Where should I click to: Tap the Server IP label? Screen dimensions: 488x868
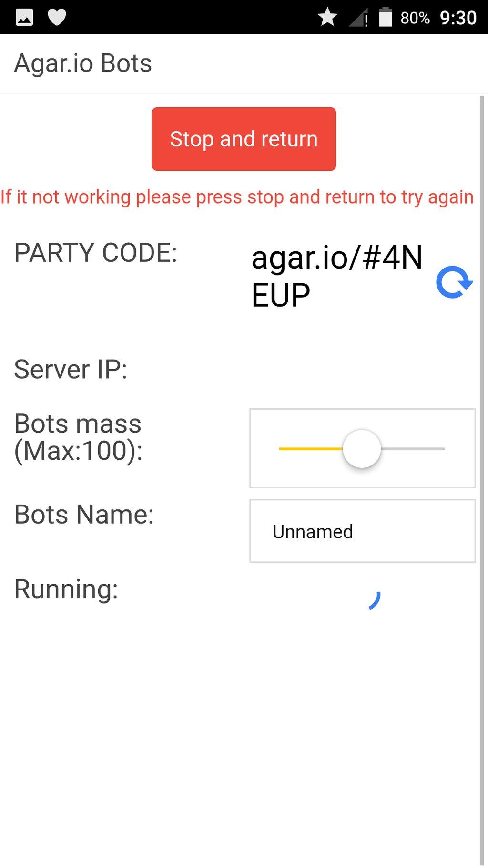click(71, 369)
